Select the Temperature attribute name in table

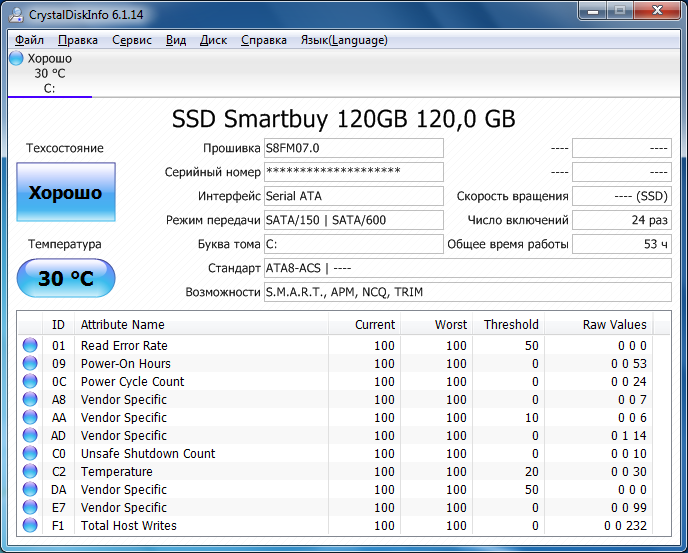(x=117, y=471)
